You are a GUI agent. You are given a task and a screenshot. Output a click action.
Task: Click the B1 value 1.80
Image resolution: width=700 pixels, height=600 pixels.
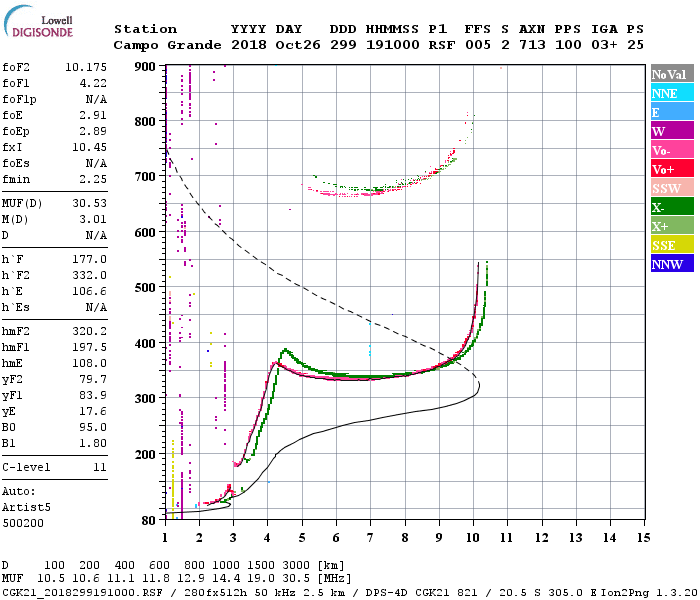[93, 443]
